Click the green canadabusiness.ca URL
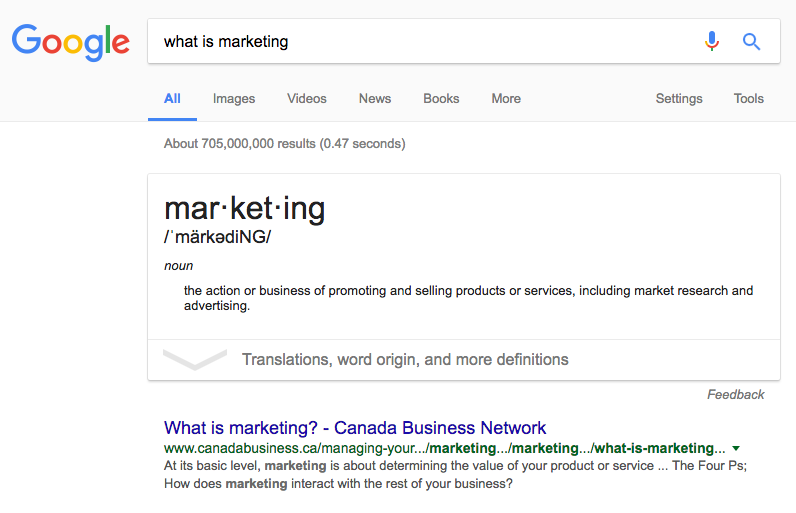Viewport: 796px width, 513px height. click(444, 448)
